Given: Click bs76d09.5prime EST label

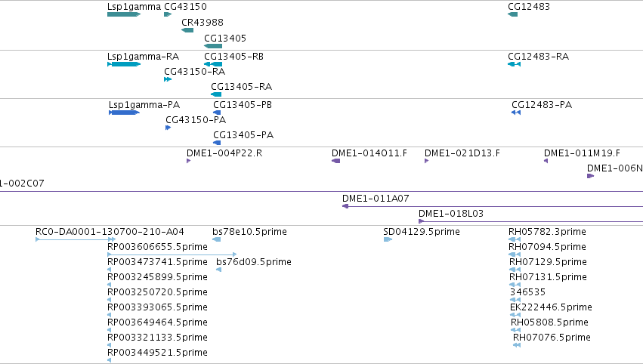Looking at the screenshot, I should (254, 262).
